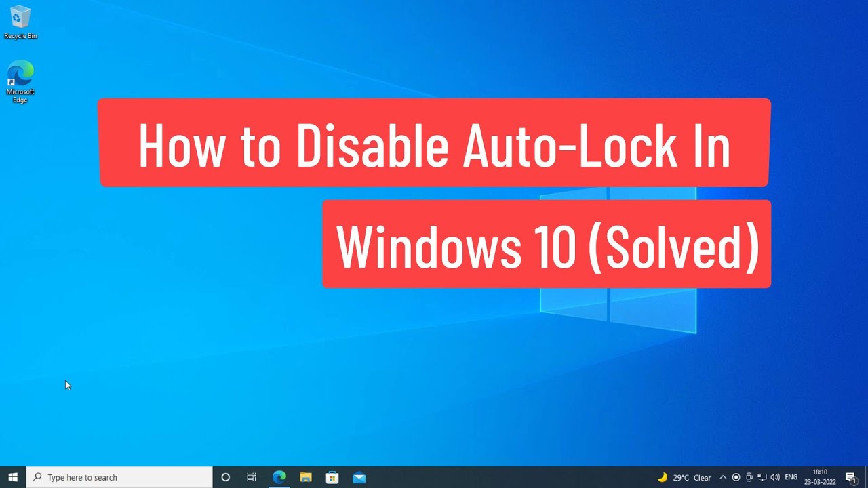Open the Meet Now tray icon
The image size is (868, 488).
pyautogui.click(x=749, y=477)
